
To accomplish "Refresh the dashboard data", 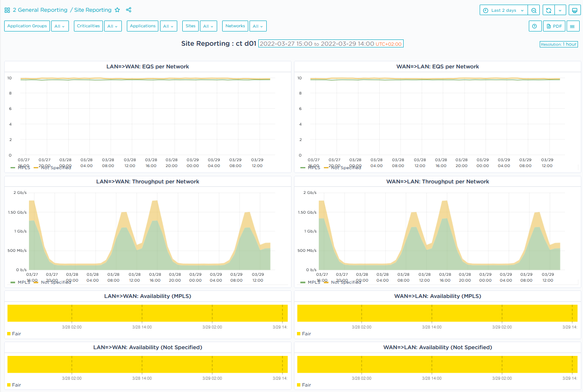I will point(549,10).
